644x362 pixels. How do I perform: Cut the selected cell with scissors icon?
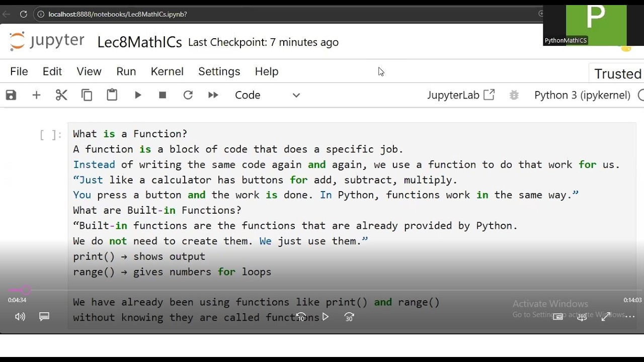tap(61, 95)
